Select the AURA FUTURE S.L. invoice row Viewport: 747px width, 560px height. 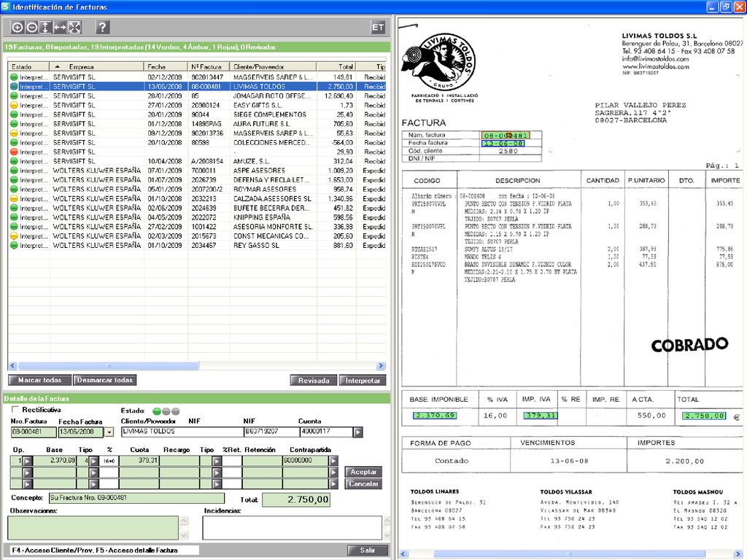tap(197, 124)
